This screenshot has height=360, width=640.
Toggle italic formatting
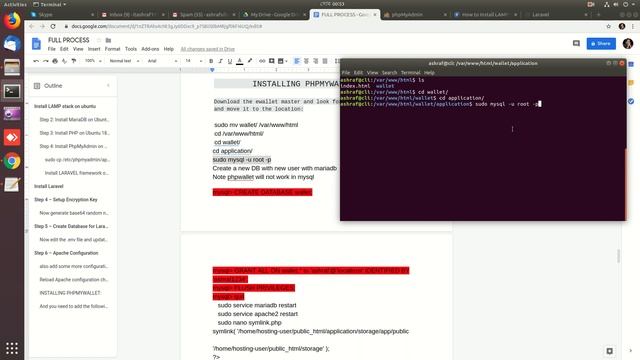[220, 61]
